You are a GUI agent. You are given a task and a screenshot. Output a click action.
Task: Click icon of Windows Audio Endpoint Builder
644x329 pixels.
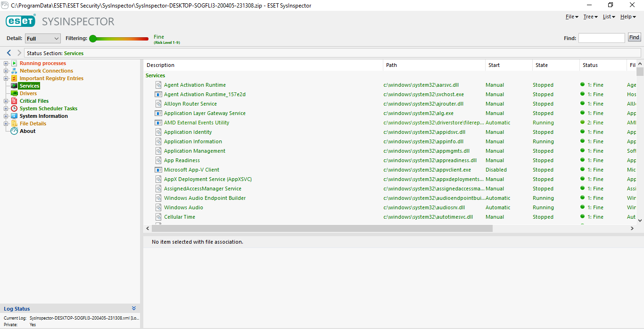(159, 198)
